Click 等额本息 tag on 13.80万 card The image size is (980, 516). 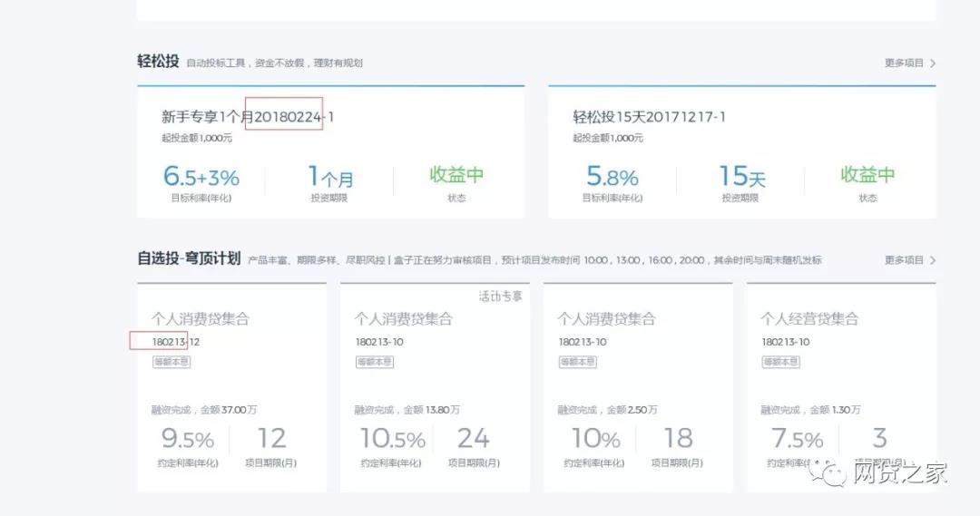click(375, 362)
